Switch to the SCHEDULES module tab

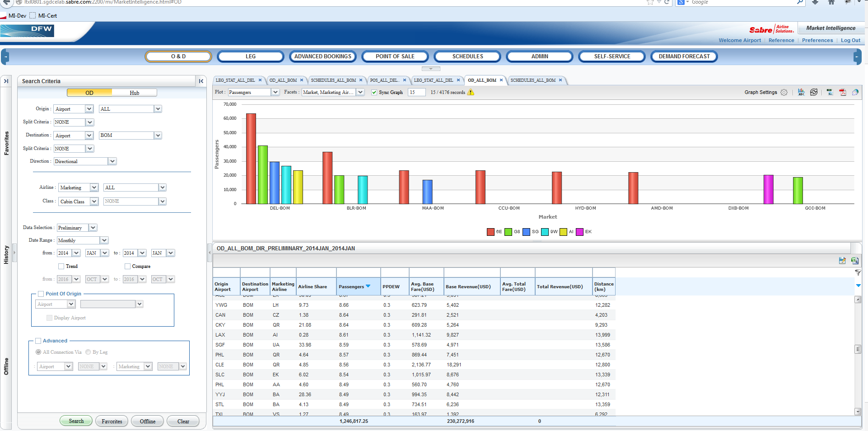click(467, 56)
